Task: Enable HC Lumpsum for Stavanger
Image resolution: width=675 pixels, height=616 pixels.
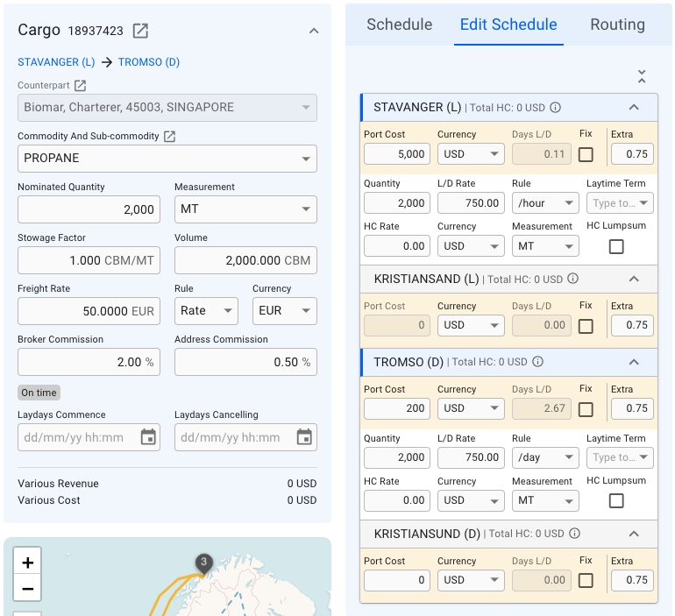Action: [x=616, y=246]
